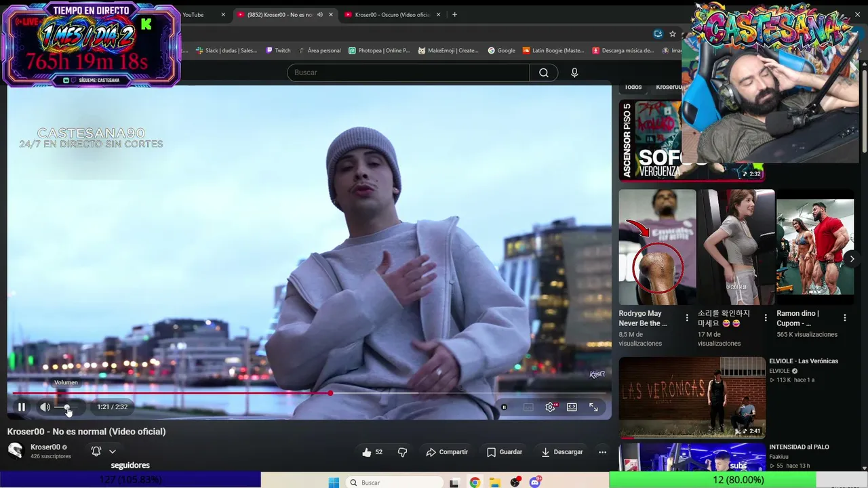Open options menu for Korean-titled short
868x488 pixels.
[766, 317]
